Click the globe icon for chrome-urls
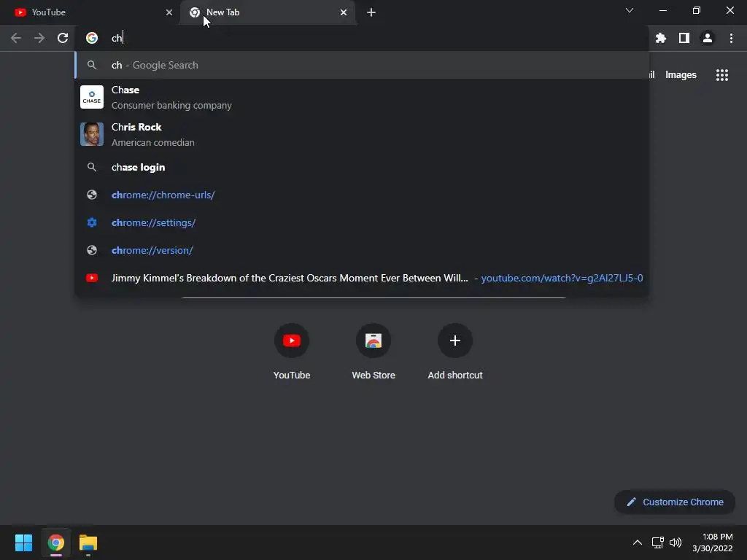747x560 pixels. 92,195
